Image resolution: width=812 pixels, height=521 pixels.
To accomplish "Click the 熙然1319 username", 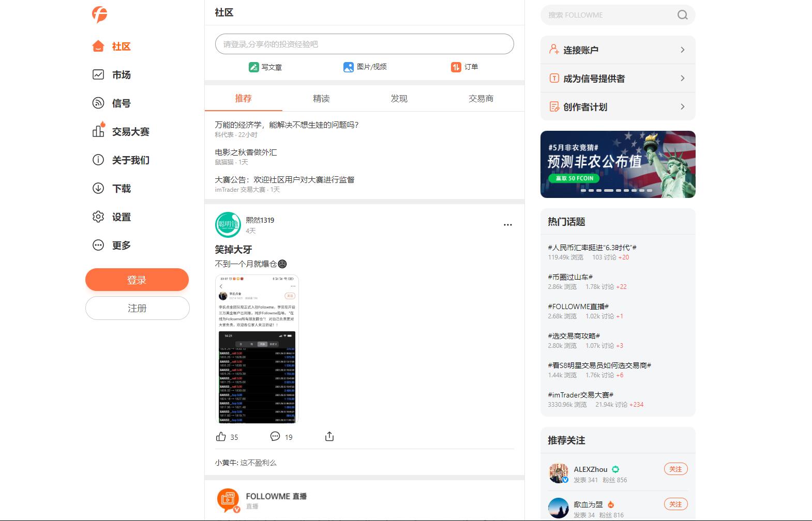I will 260,220.
